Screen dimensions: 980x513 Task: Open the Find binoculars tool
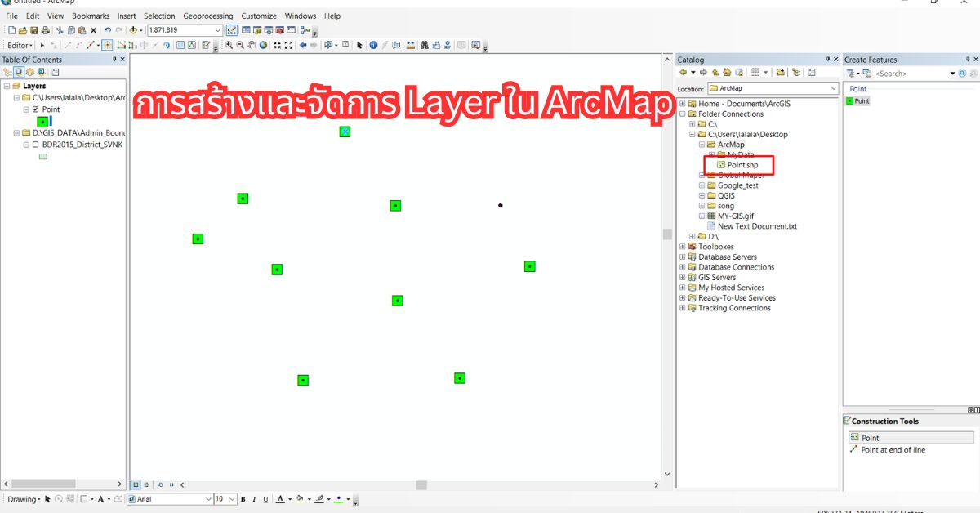(424, 45)
